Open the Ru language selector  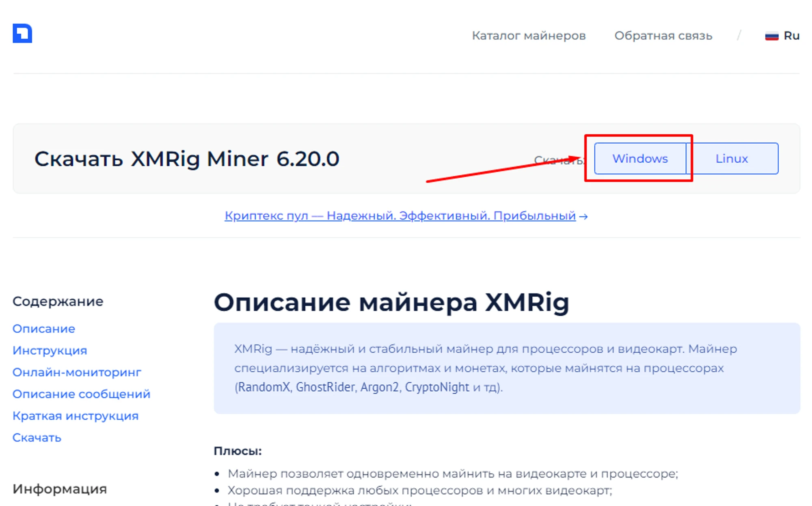click(791, 36)
